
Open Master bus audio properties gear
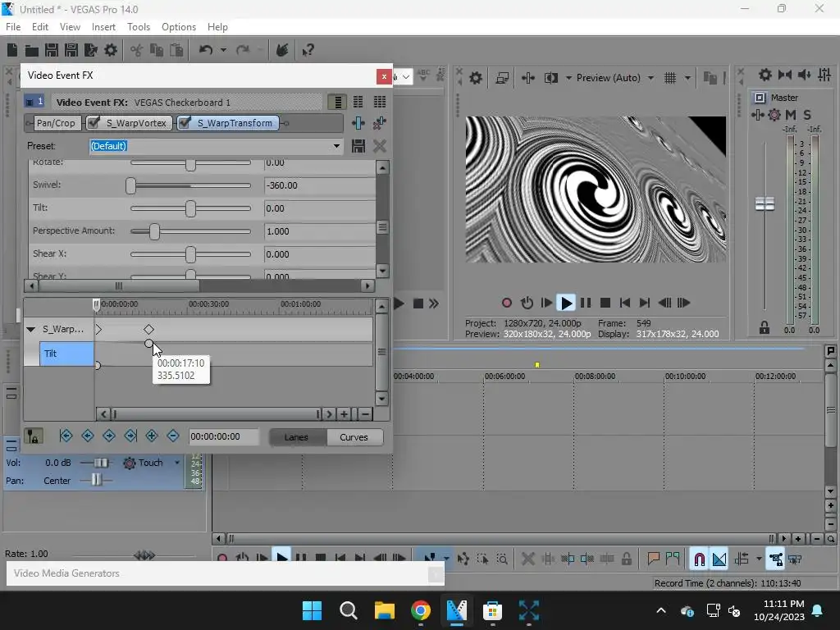[774, 115]
